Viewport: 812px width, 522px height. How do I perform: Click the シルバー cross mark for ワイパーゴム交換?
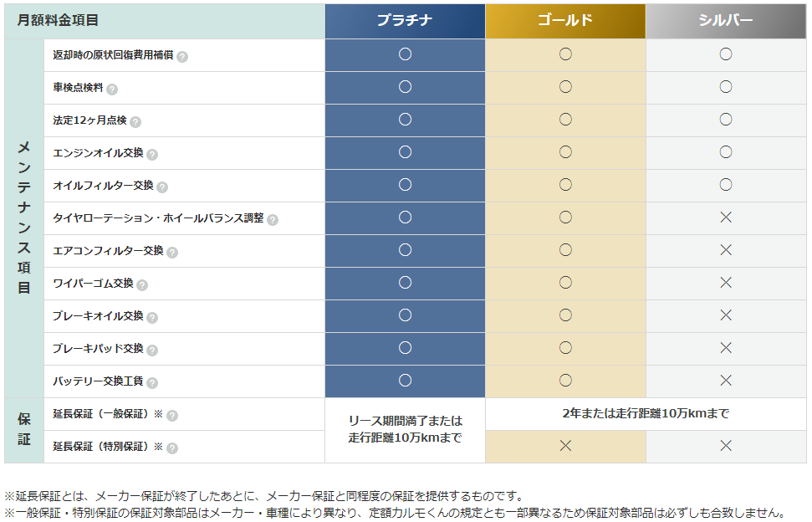pyautogui.click(x=726, y=283)
